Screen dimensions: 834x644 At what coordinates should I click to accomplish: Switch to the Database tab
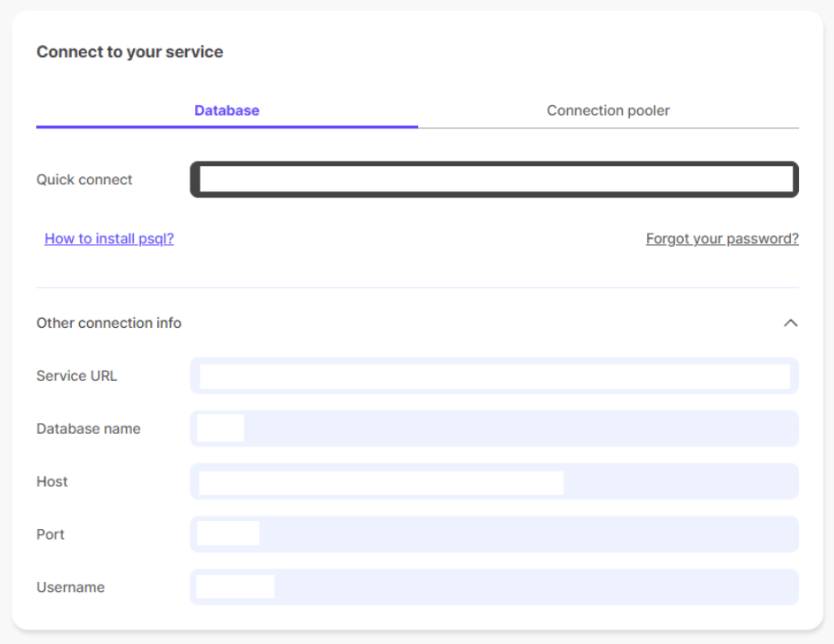pos(226,110)
